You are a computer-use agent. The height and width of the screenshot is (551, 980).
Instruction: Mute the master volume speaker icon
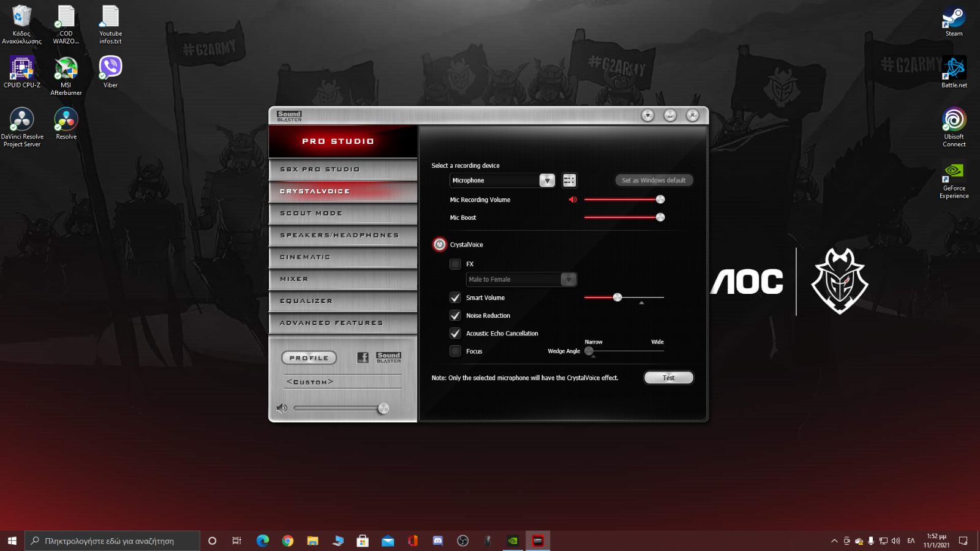click(282, 408)
